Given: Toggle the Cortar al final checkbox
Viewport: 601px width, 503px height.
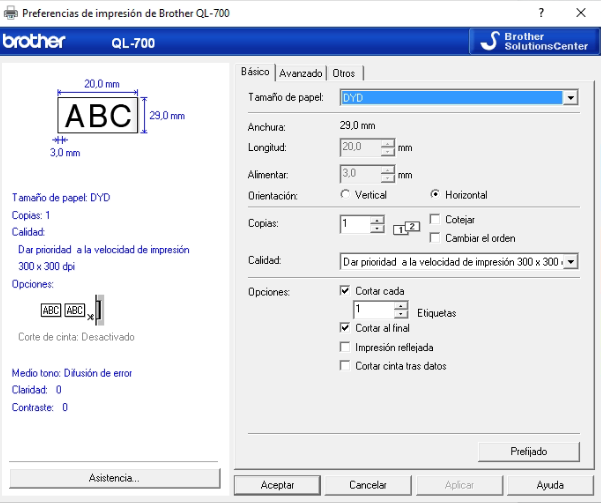Looking at the screenshot, I should 345,328.
